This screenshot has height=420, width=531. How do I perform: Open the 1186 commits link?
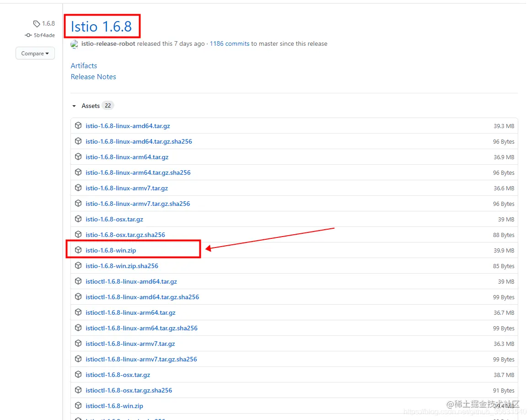pos(230,44)
